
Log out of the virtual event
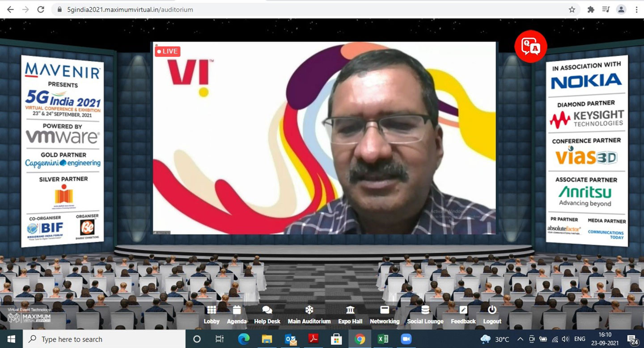point(492,315)
